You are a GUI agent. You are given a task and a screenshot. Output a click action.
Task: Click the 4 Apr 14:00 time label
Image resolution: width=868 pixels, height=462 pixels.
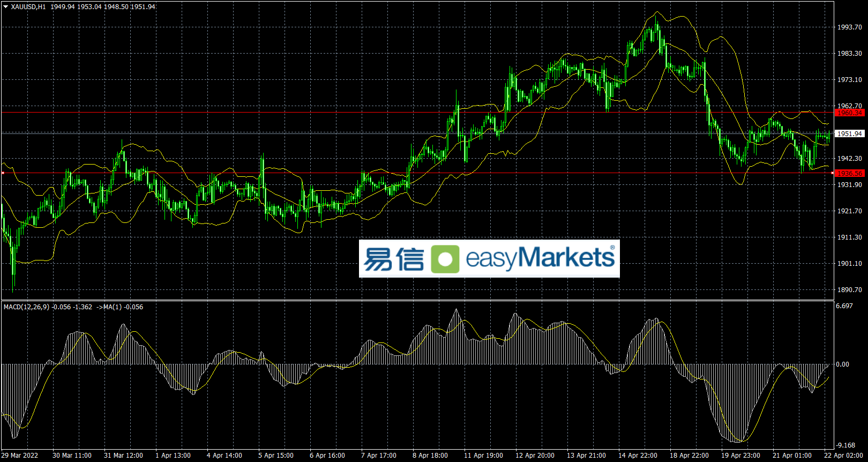(225, 456)
